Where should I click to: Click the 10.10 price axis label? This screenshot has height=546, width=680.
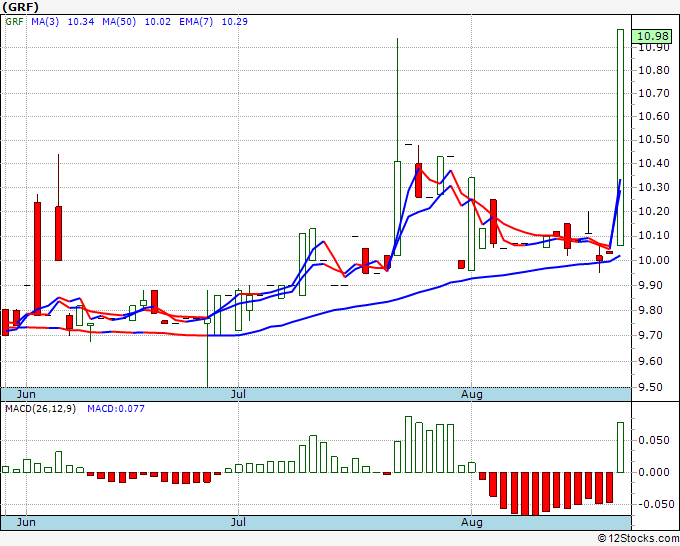(x=654, y=235)
